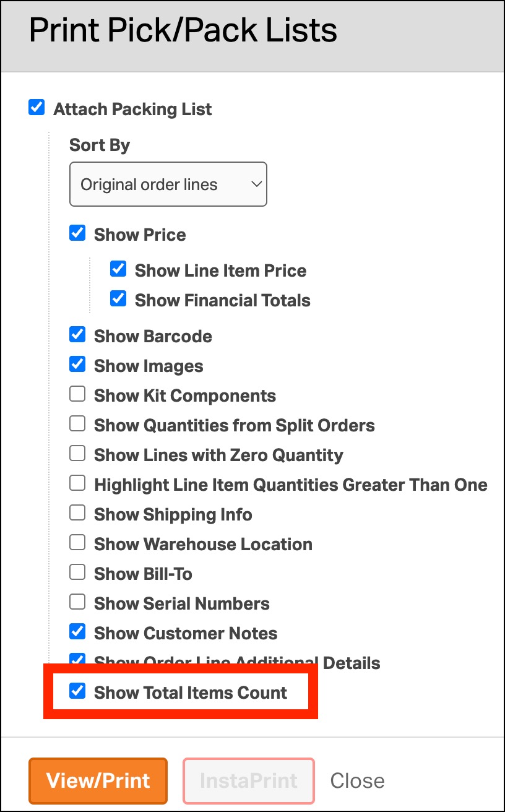Enable Show Serial Numbers
Image resolution: width=505 pixels, height=812 pixels.
[77, 603]
